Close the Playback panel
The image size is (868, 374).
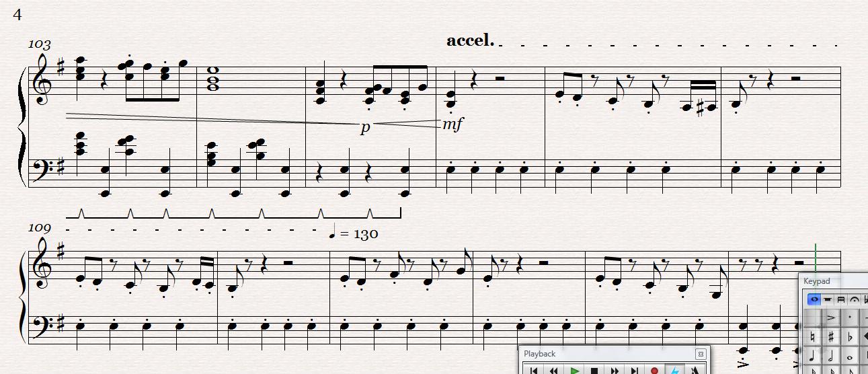(x=701, y=353)
